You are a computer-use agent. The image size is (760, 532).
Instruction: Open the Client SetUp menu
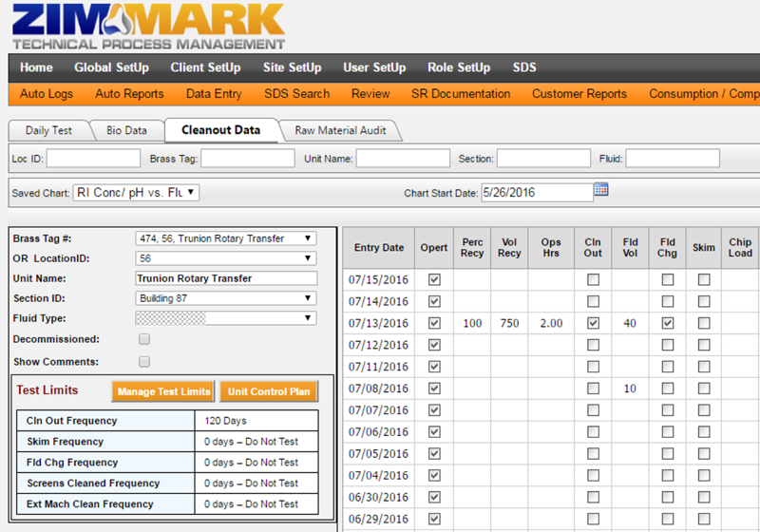[x=205, y=67]
